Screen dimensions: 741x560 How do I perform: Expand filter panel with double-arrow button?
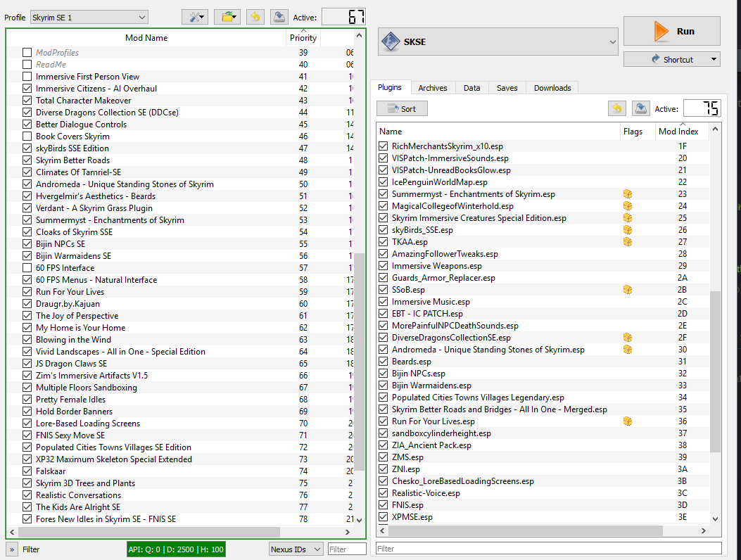point(12,549)
